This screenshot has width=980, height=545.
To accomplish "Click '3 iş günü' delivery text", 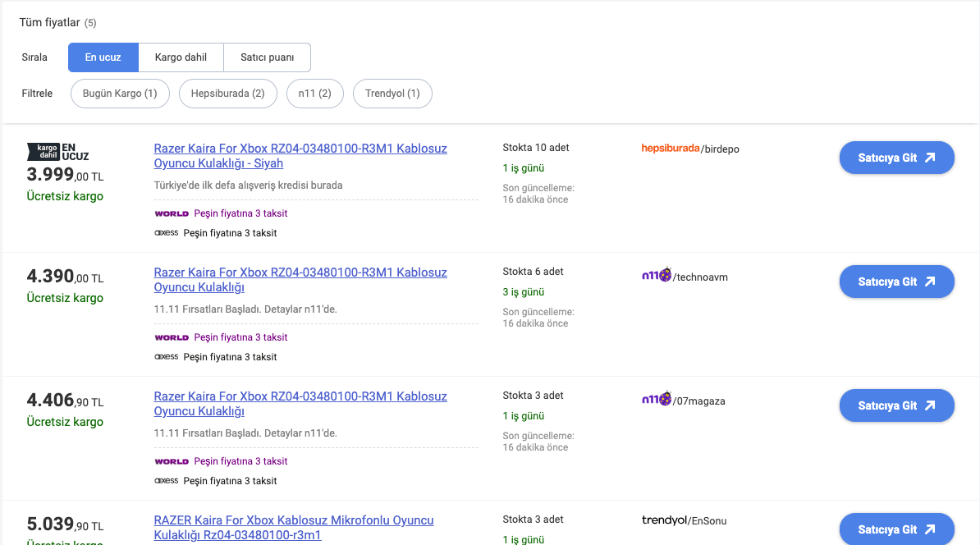I will 523,292.
